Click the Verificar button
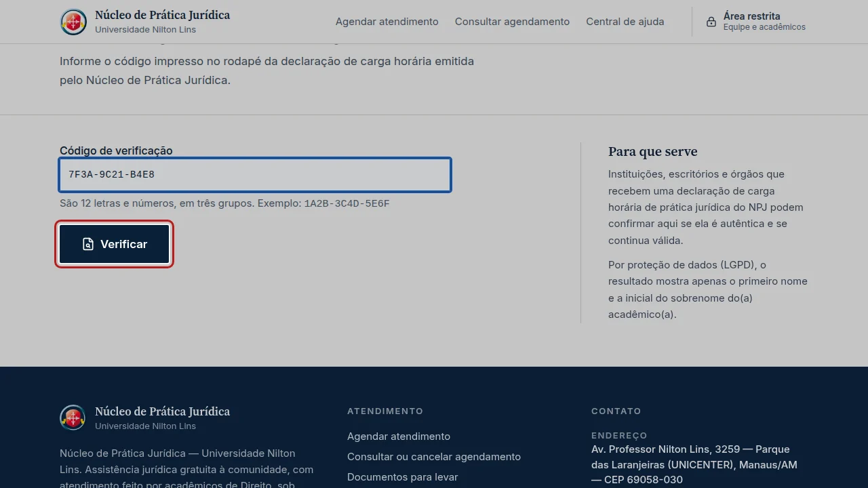Screen dimensions: 868x488 click(114, 244)
